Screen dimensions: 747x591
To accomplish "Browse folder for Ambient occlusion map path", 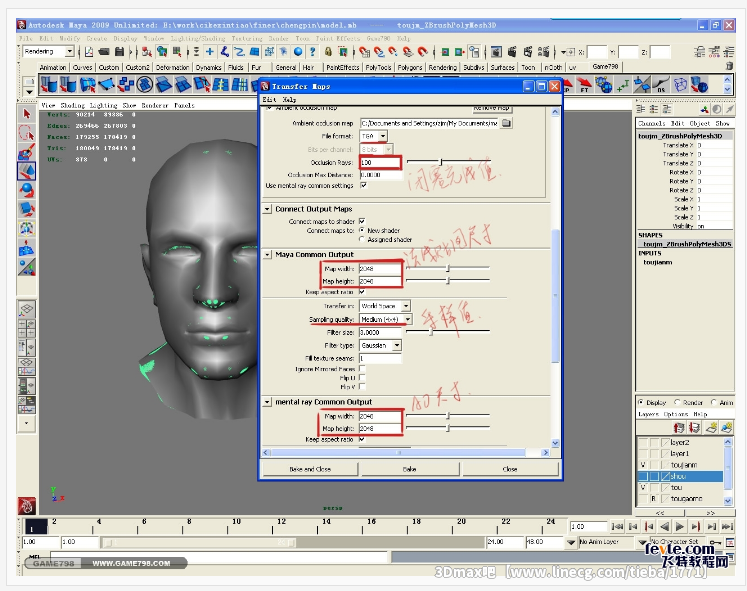I will (506, 123).
